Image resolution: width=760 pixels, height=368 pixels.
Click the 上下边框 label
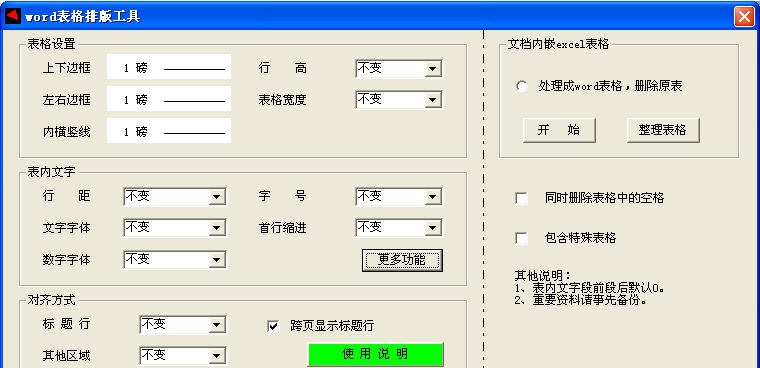pyautogui.click(x=66, y=68)
